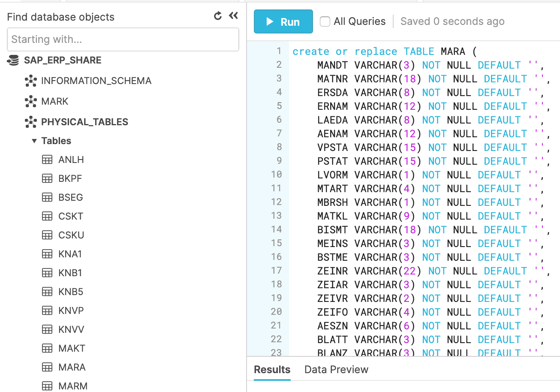
Task: Select the KNA1 table in list
Action: pyautogui.click(x=70, y=254)
